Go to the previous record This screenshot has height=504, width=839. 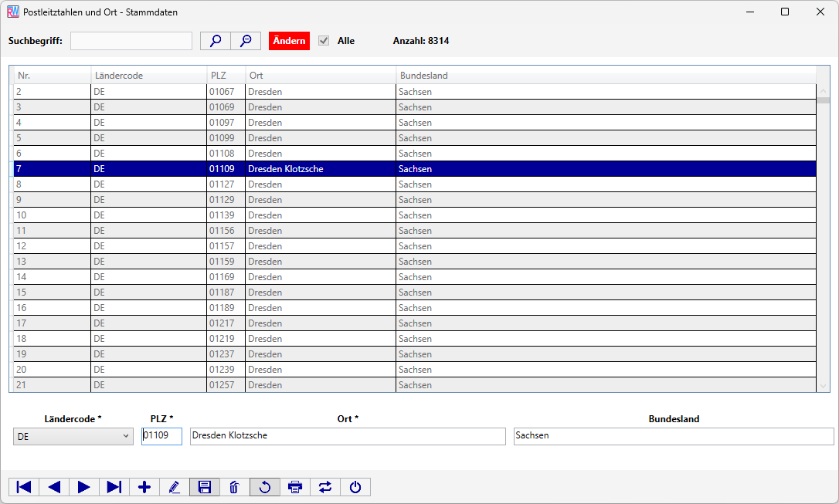tap(54, 487)
